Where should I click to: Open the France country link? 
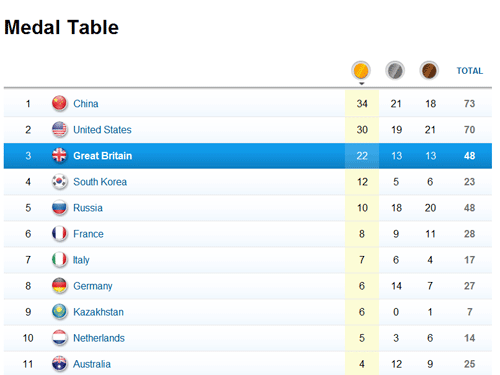(x=88, y=234)
